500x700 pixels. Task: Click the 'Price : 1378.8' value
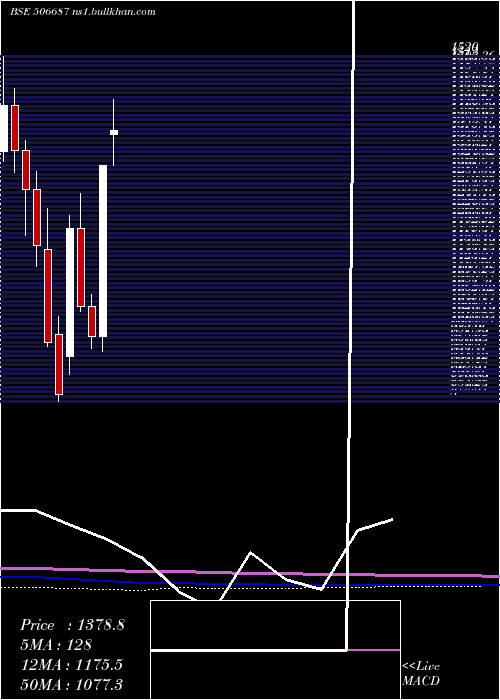(72, 625)
